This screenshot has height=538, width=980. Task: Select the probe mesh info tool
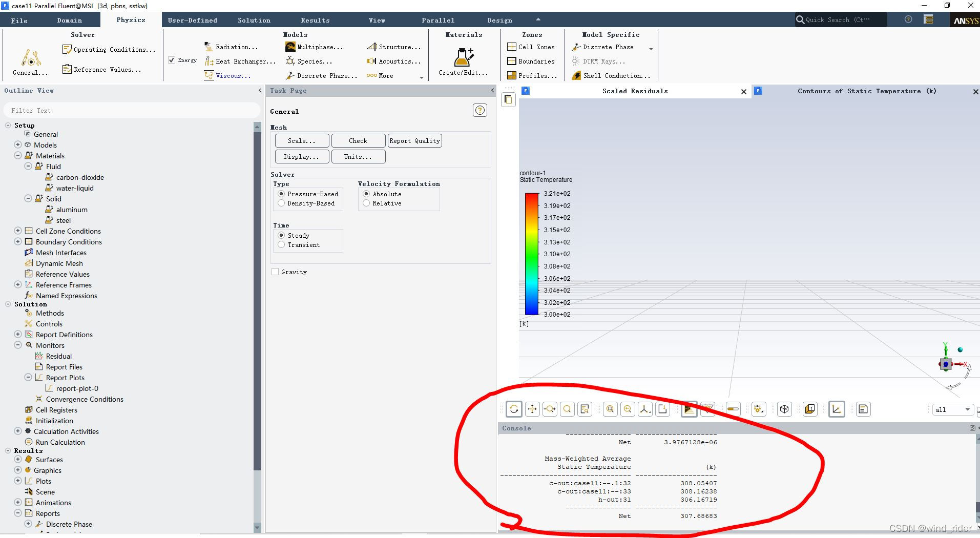pyautogui.click(x=585, y=409)
